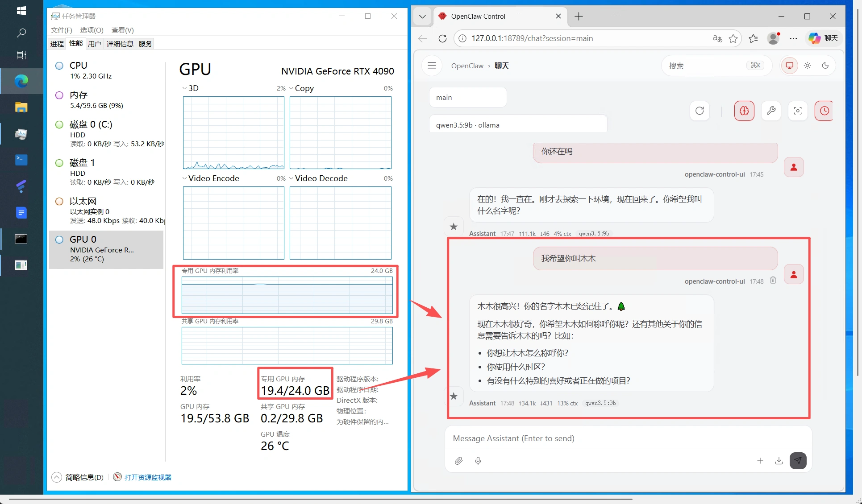Image resolution: width=862 pixels, height=504 pixels.
Task: Toggle the brain thinking icon in OpenClaw
Action: coord(744,111)
